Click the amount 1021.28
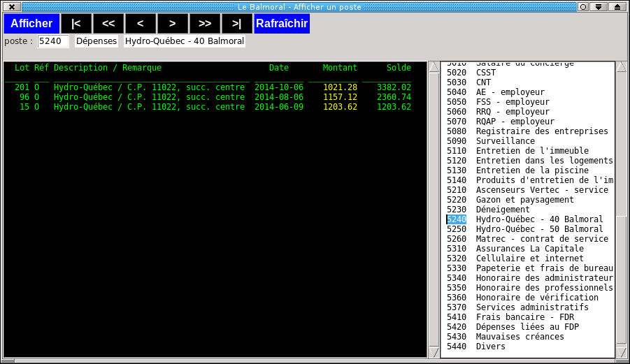Screen dimensions: 630x364 tap(340, 87)
